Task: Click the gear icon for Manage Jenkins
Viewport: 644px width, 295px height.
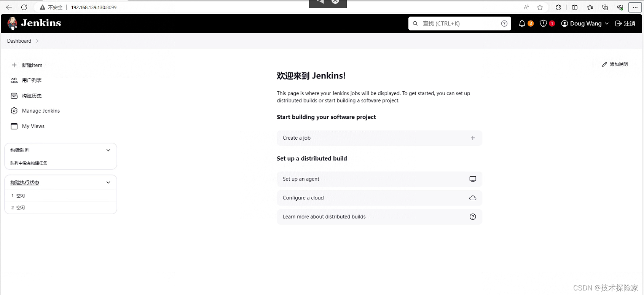Action: pos(14,111)
